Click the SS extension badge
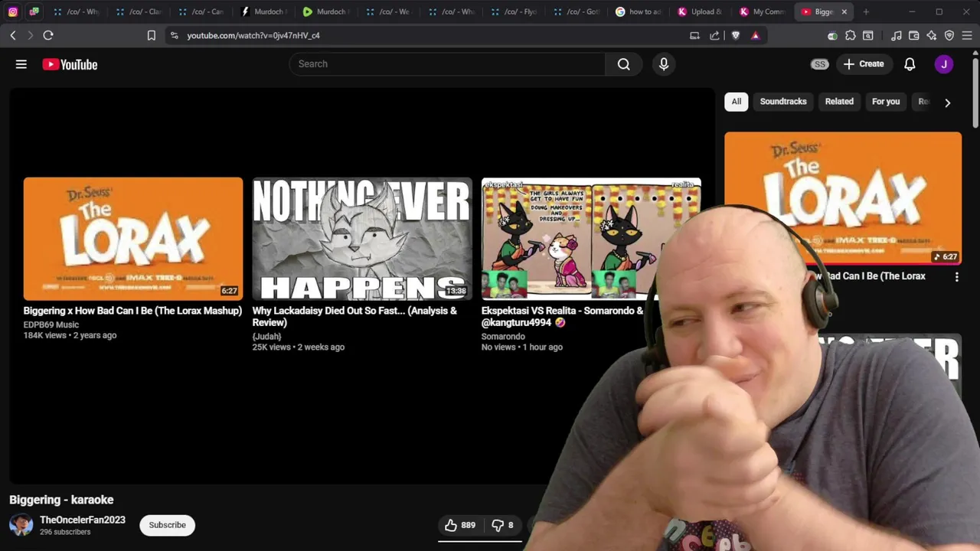Image resolution: width=980 pixels, height=551 pixels. (820, 64)
